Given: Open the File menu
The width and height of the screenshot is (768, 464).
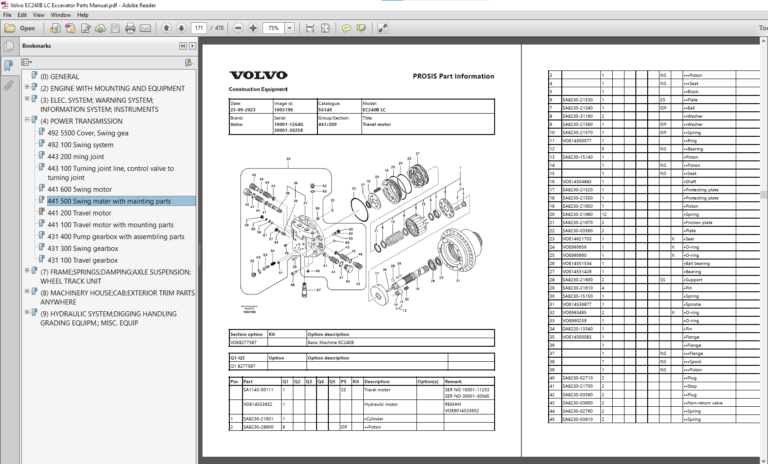Looking at the screenshot, I should tap(7, 15).
